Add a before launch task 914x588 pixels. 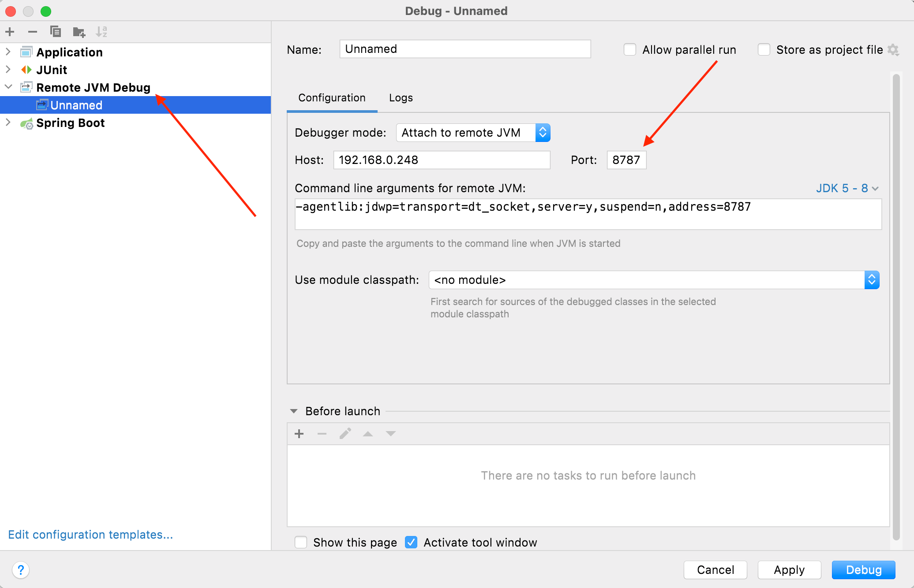(x=299, y=434)
